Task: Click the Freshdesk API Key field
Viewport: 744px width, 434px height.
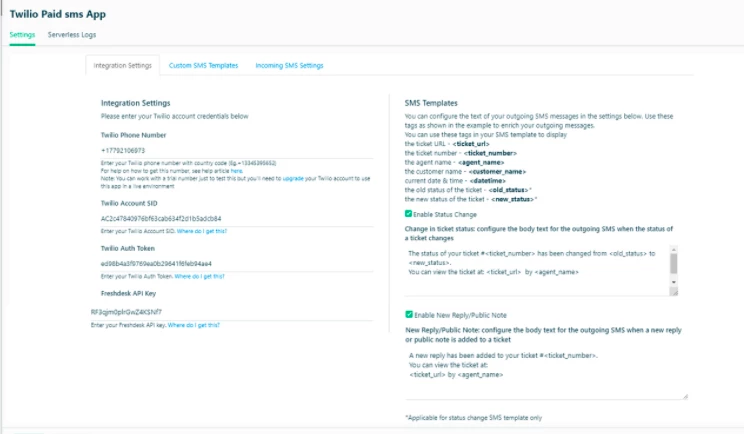Action: [232, 312]
